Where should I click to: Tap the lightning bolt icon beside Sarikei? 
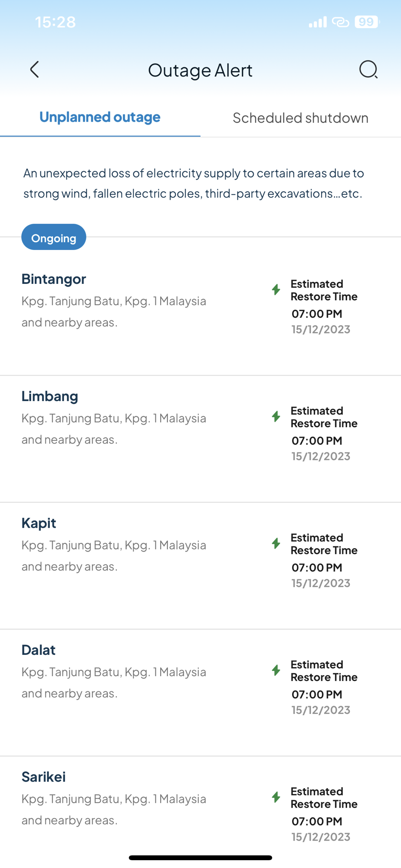point(276,797)
